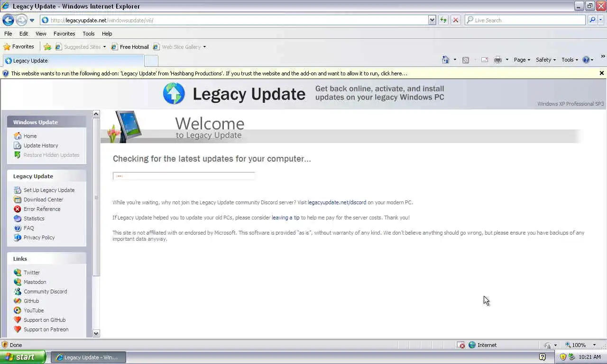This screenshot has width=607, height=364.
Task: Click the Legacy Update taskbar button
Action: pos(88,357)
